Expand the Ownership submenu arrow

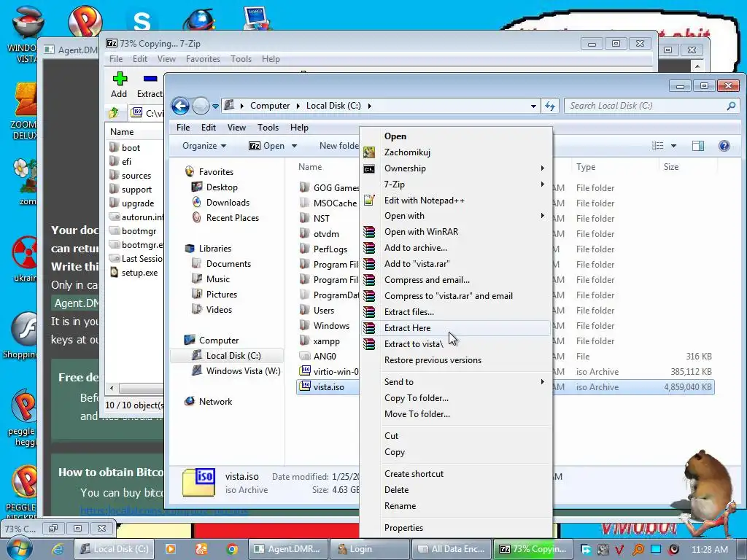(x=542, y=168)
